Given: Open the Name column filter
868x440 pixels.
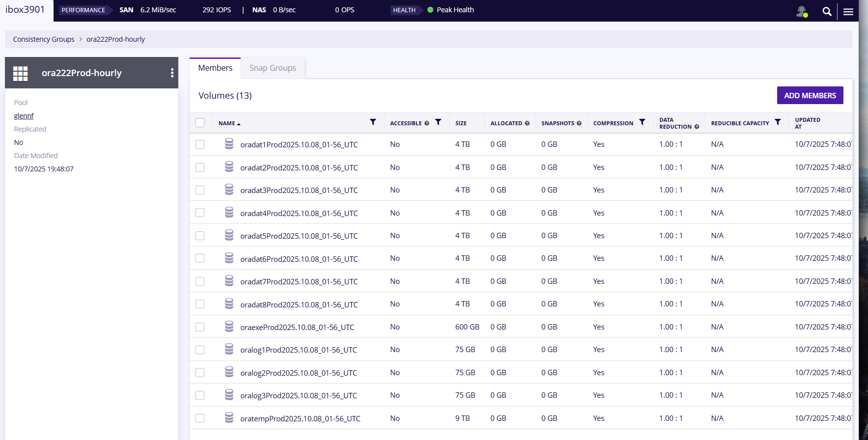Looking at the screenshot, I should (x=373, y=122).
